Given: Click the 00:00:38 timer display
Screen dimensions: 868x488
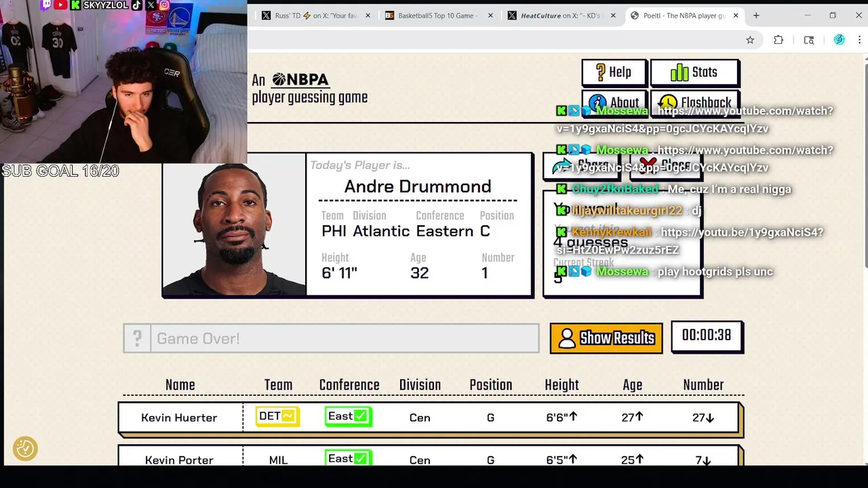Looking at the screenshot, I should pyautogui.click(x=707, y=335).
